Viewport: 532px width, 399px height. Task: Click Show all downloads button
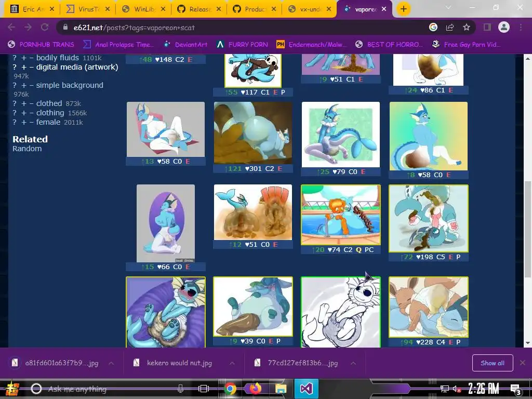click(493, 363)
